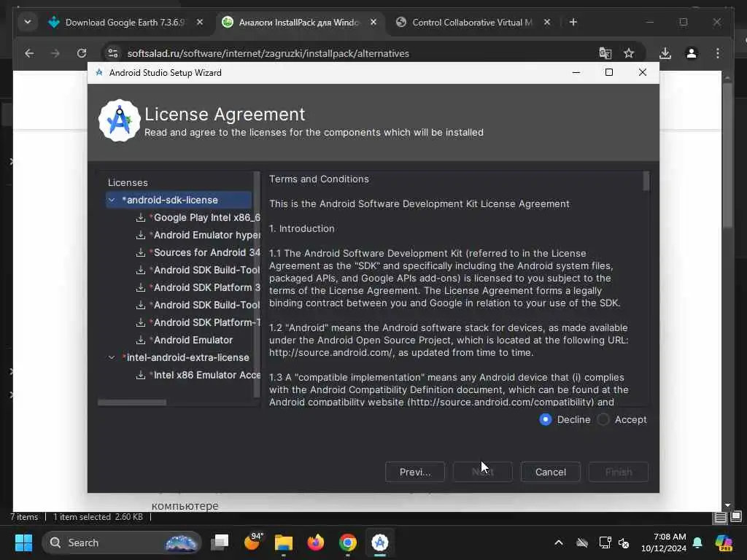Click the Chrome address bar URL
Screen dimensions: 747x560
click(268, 53)
